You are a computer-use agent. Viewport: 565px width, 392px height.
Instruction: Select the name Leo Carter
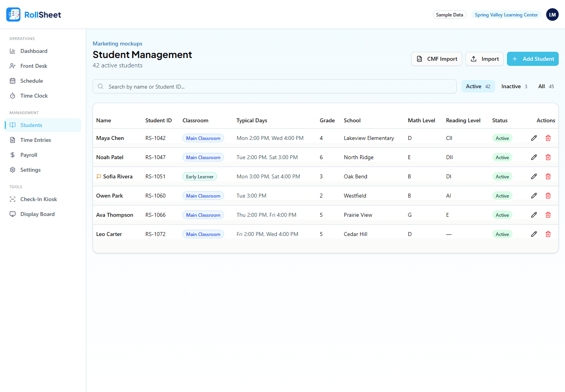(109, 234)
